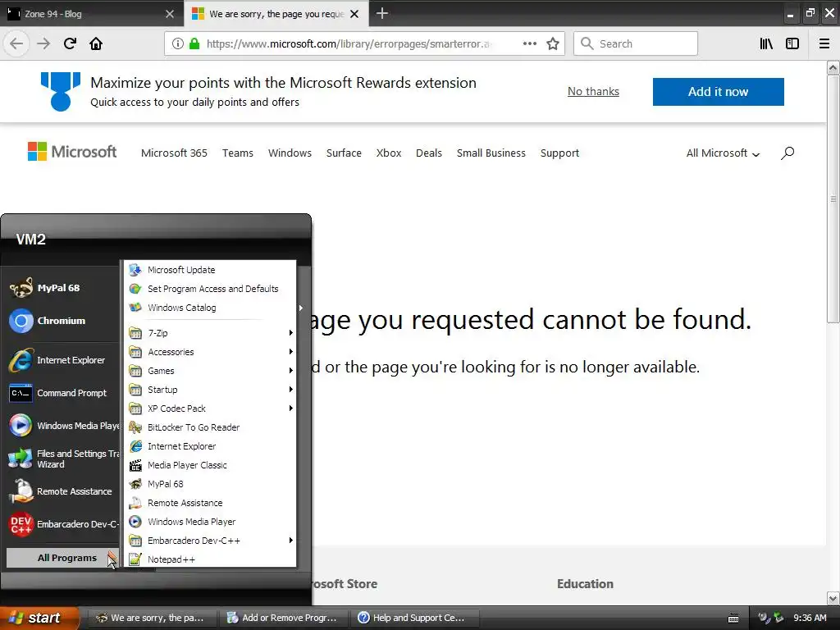Expand the Startup program folder

click(210, 390)
